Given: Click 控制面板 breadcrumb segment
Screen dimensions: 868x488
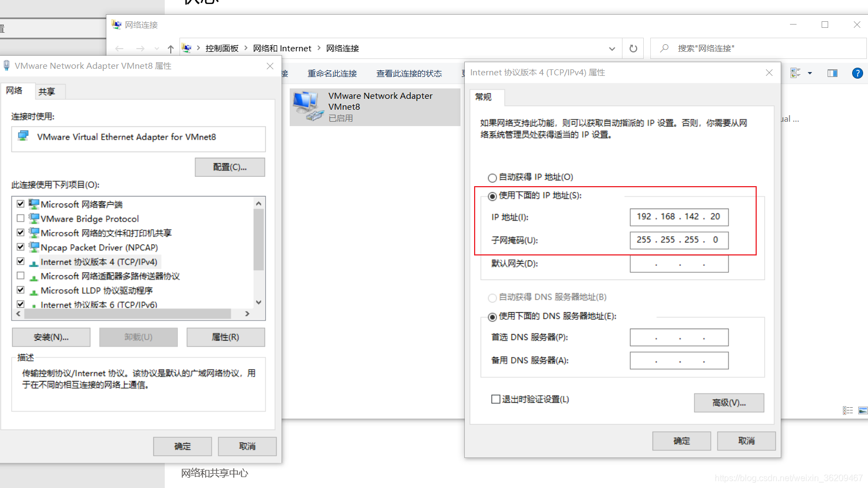Looking at the screenshot, I should point(222,48).
